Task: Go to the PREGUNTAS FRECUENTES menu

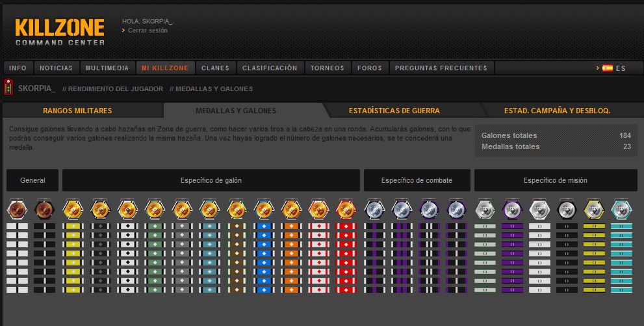Action: click(x=441, y=68)
